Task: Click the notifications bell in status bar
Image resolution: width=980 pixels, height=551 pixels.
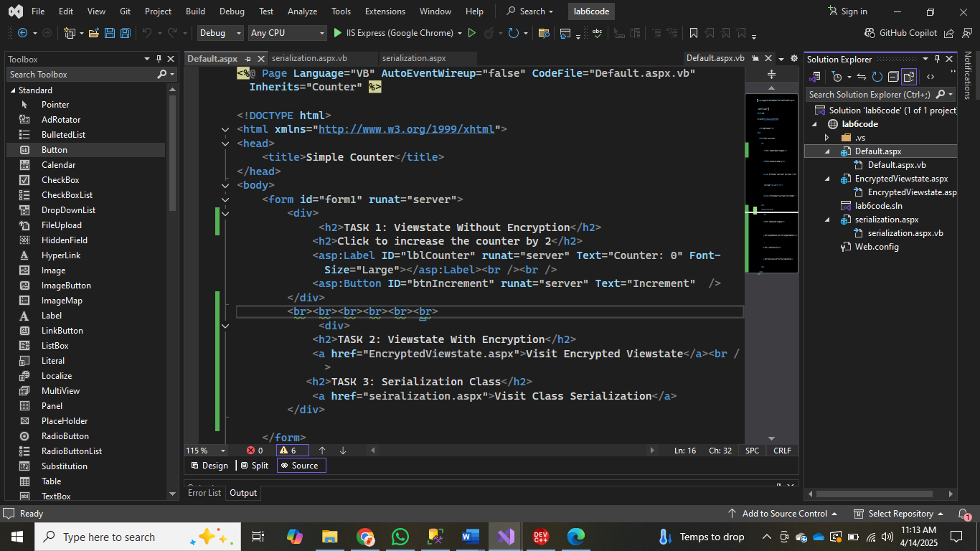Action: (963, 514)
